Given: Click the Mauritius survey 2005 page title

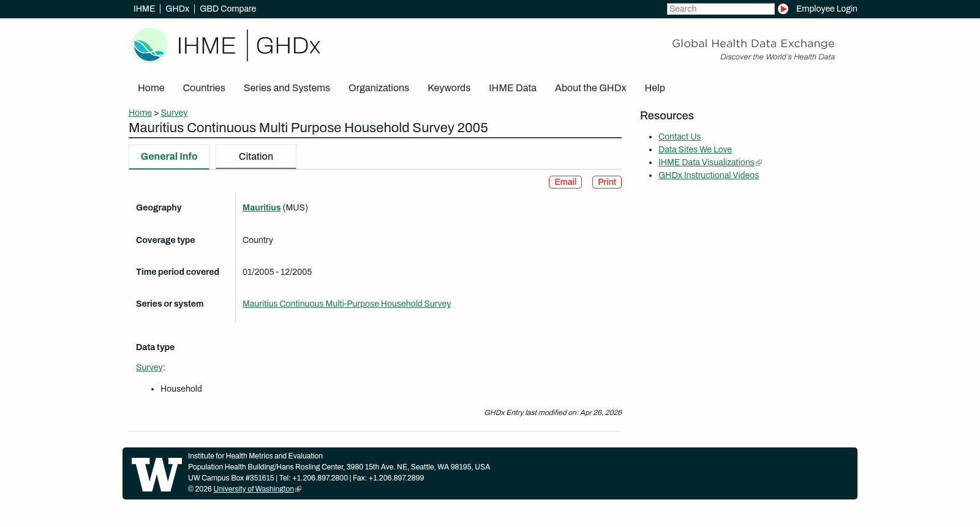Looking at the screenshot, I should click(308, 128).
